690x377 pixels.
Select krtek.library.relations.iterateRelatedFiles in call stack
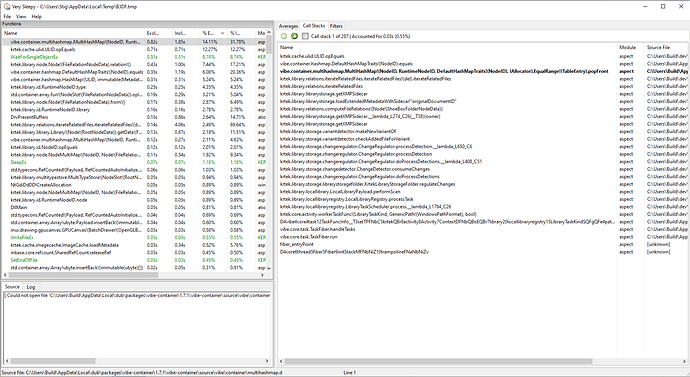[x=483, y=86]
